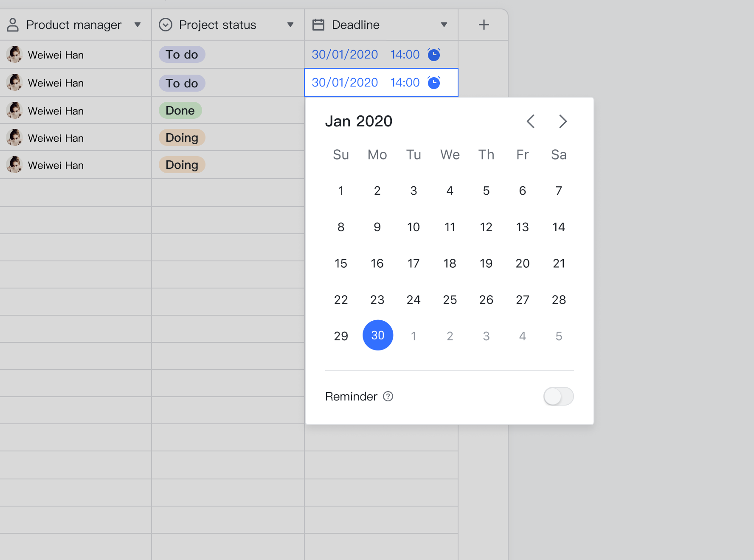This screenshot has height=560, width=754.
Task: Open the Deadline column dropdown arrow
Action: [444, 25]
